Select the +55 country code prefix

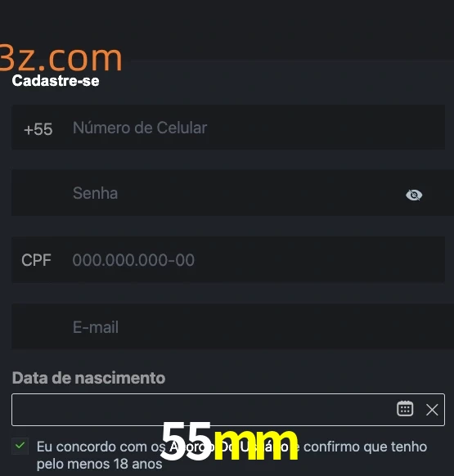coord(38,129)
